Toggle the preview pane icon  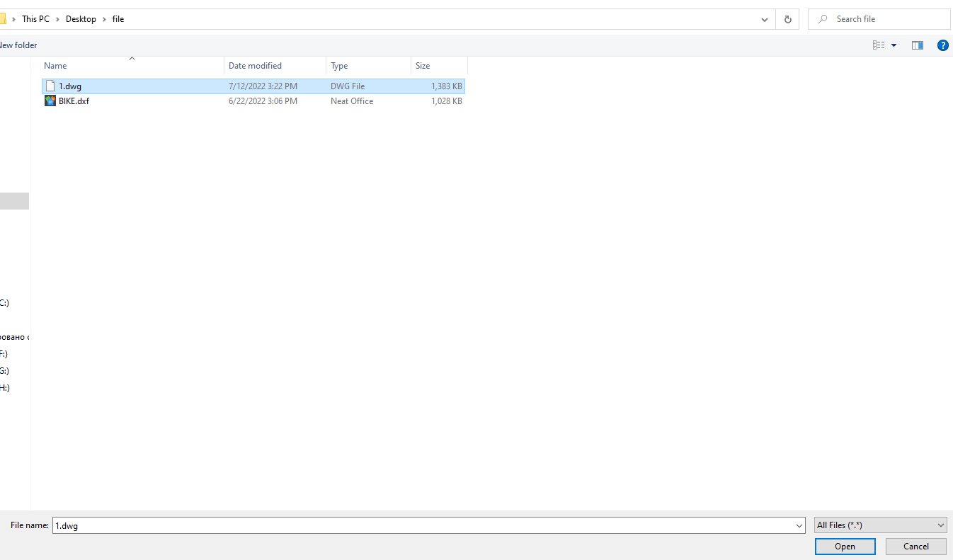pos(918,45)
